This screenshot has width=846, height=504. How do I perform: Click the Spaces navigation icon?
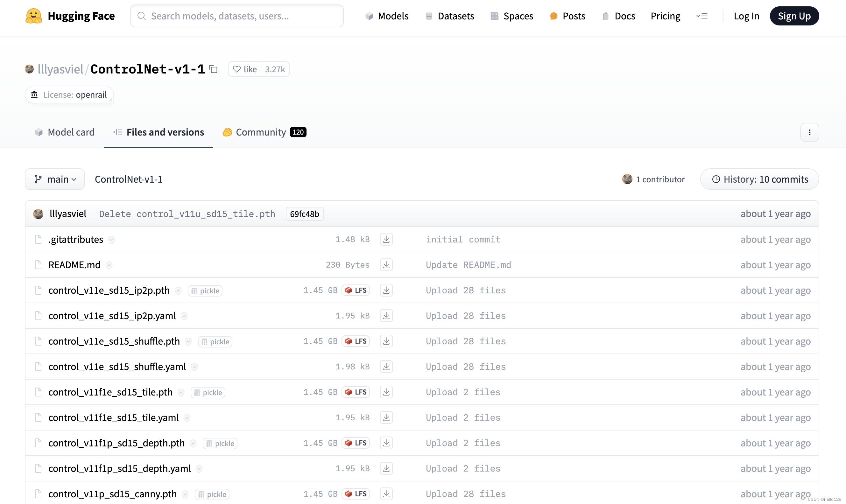tap(494, 16)
